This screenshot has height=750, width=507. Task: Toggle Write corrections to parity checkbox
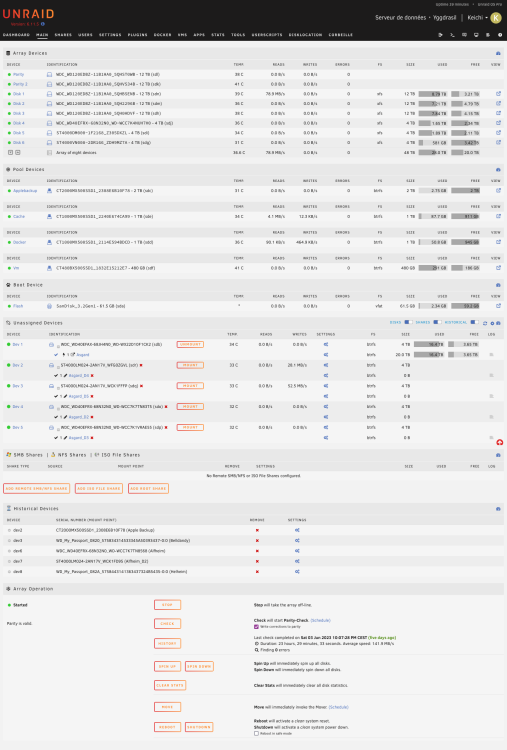tap(256, 627)
